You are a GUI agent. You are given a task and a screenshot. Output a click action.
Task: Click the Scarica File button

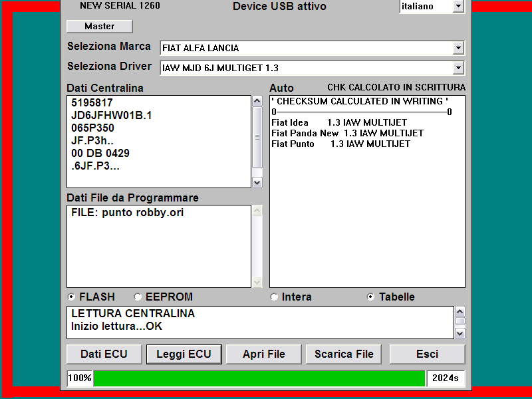click(344, 354)
